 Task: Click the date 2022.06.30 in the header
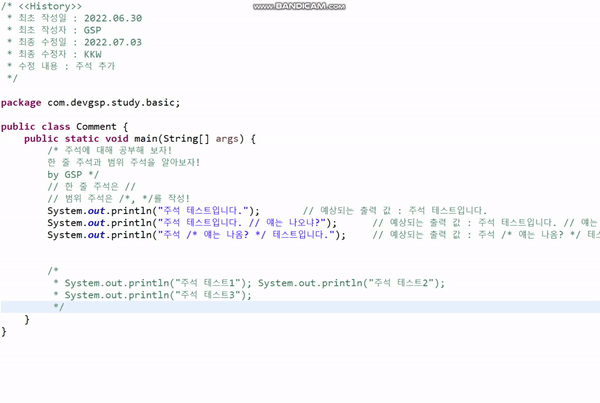(x=113, y=18)
